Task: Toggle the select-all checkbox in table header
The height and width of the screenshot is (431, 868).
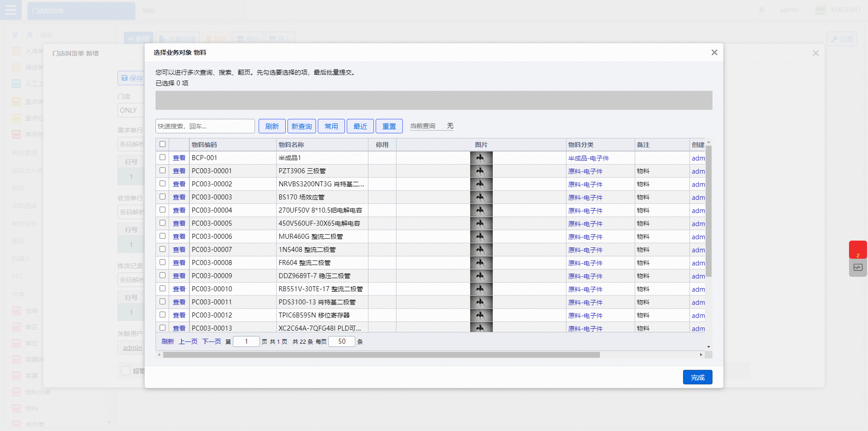Action: pyautogui.click(x=163, y=144)
